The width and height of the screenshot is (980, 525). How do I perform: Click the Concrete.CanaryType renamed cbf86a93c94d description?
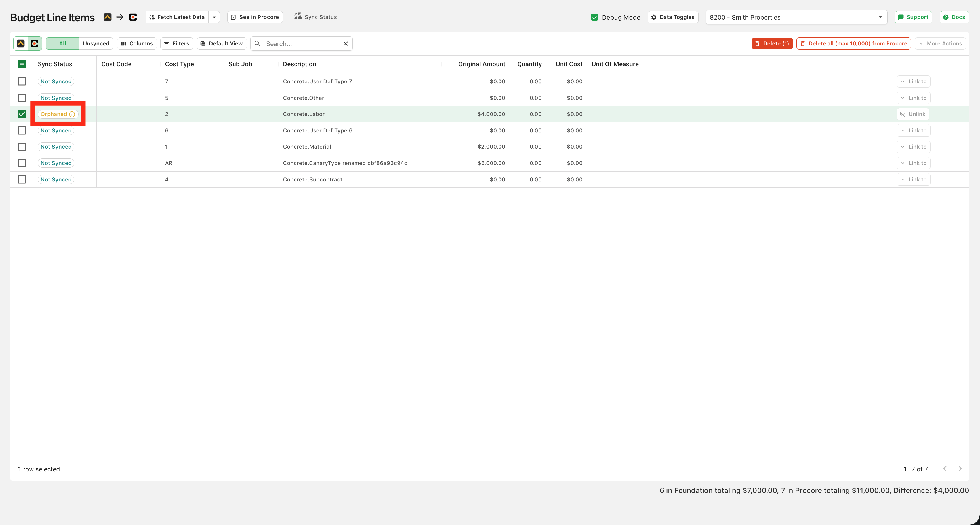pos(345,163)
